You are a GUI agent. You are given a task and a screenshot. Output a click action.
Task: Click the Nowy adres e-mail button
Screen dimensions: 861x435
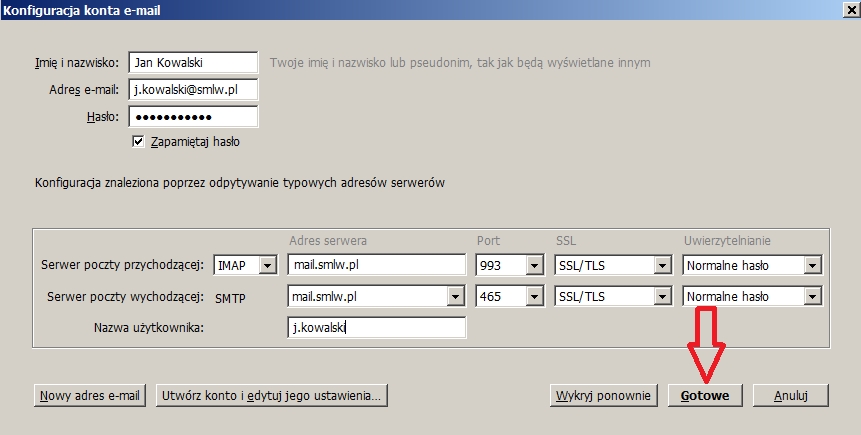coord(90,395)
